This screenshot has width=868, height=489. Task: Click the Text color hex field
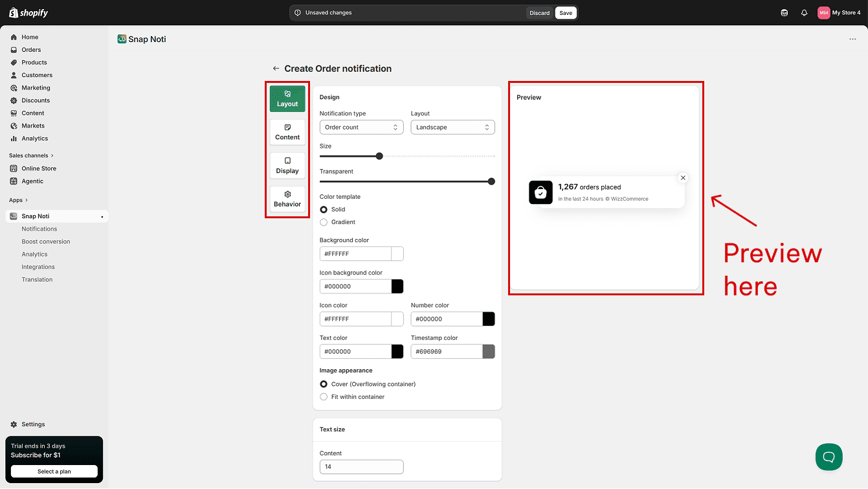click(355, 352)
